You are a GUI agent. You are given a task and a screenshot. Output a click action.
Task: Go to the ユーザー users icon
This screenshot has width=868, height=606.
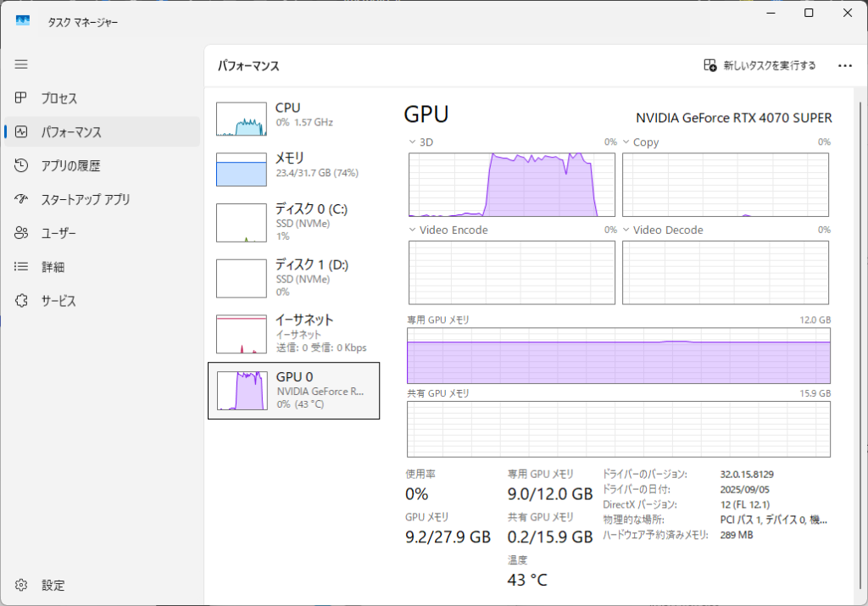(22, 233)
